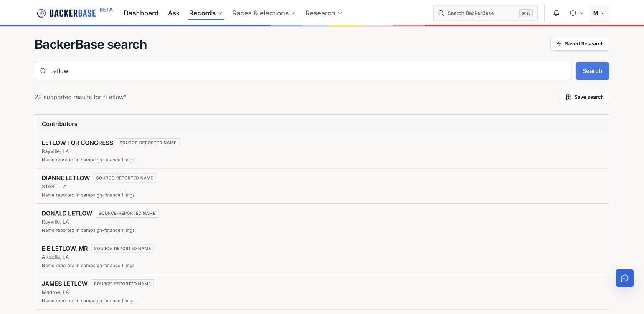The width and height of the screenshot is (644, 314).
Task: Open the shield icon menu
Action: click(577, 13)
